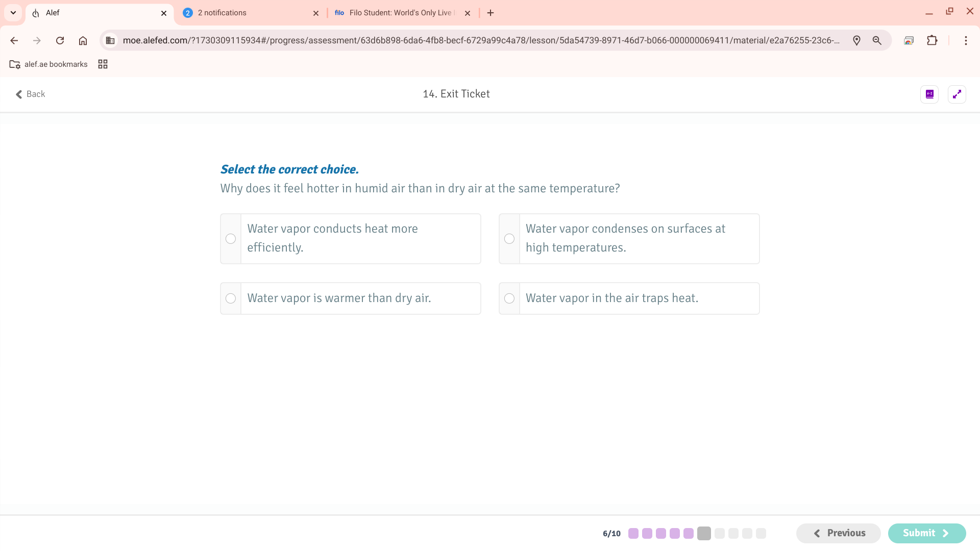Click the first purple progress square
This screenshot has width=980, height=551.
coord(633,534)
